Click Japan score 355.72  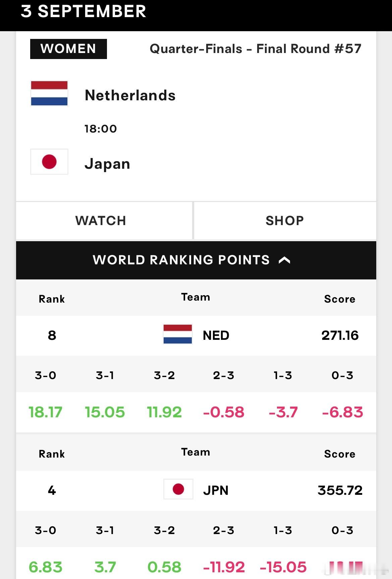[340, 490]
